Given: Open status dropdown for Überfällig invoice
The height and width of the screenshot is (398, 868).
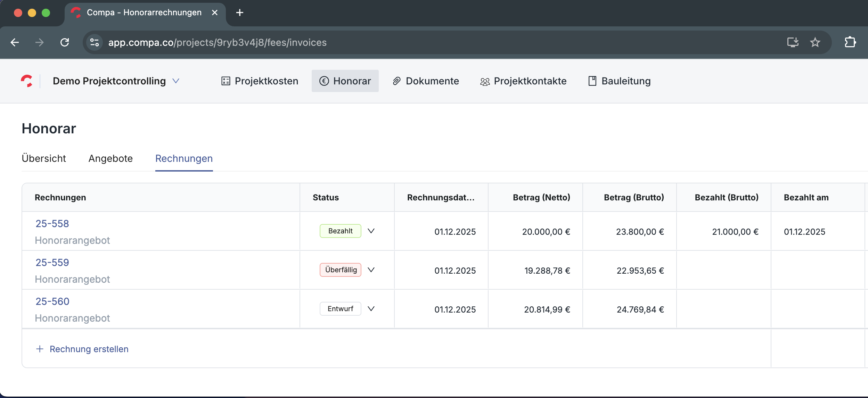Looking at the screenshot, I should point(371,270).
